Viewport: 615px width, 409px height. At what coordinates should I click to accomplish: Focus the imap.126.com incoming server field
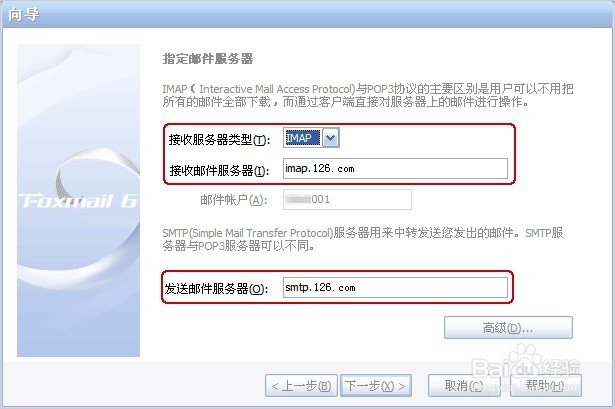395,169
